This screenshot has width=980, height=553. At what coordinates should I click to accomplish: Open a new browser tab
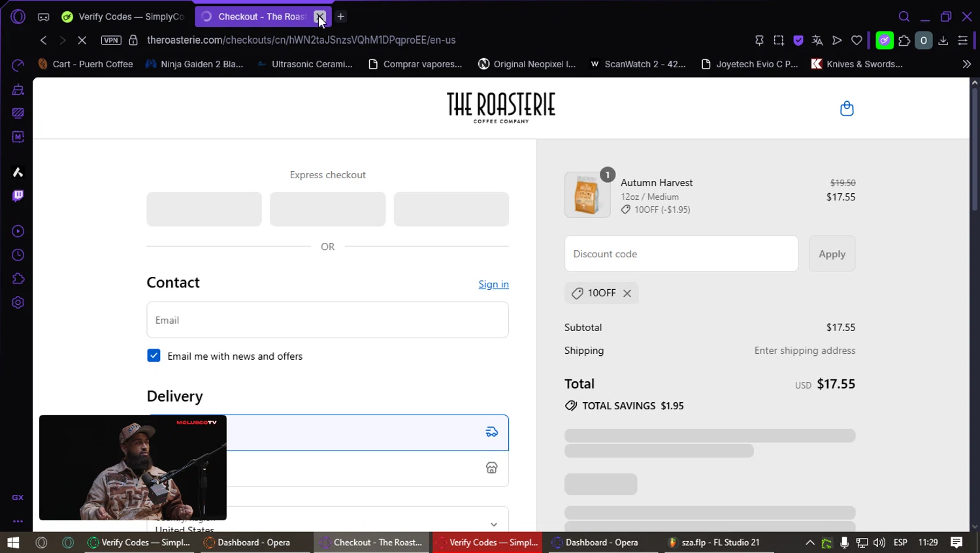point(341,16)
